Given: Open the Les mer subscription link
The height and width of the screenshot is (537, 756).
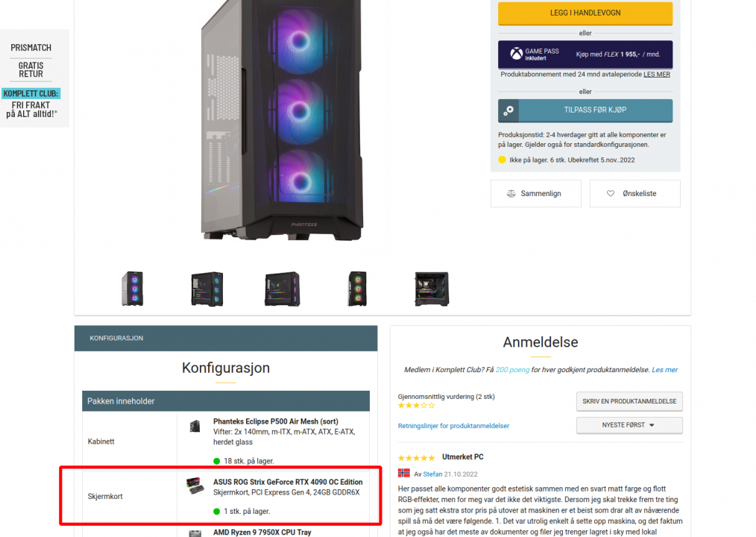Looking at the screenshot, I should 657,75.
